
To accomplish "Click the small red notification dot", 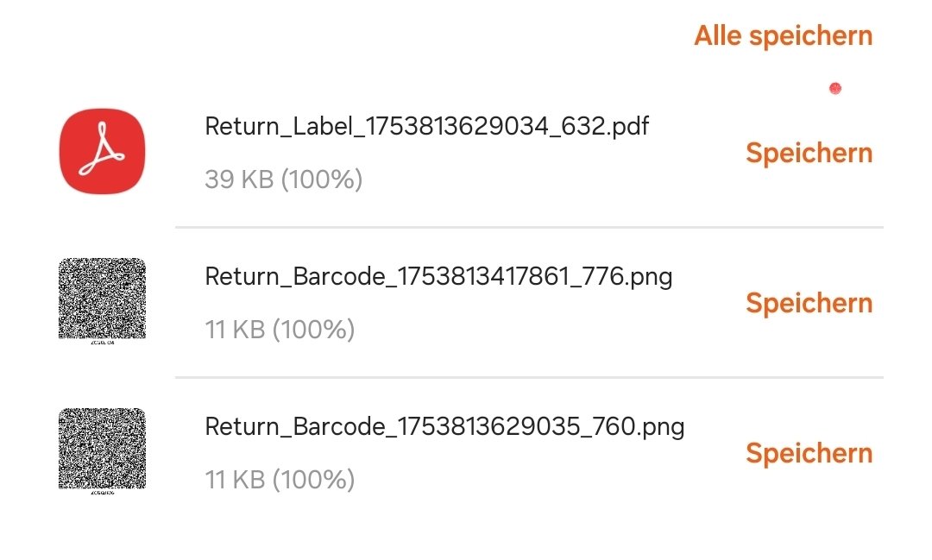I will click(834, 88).
